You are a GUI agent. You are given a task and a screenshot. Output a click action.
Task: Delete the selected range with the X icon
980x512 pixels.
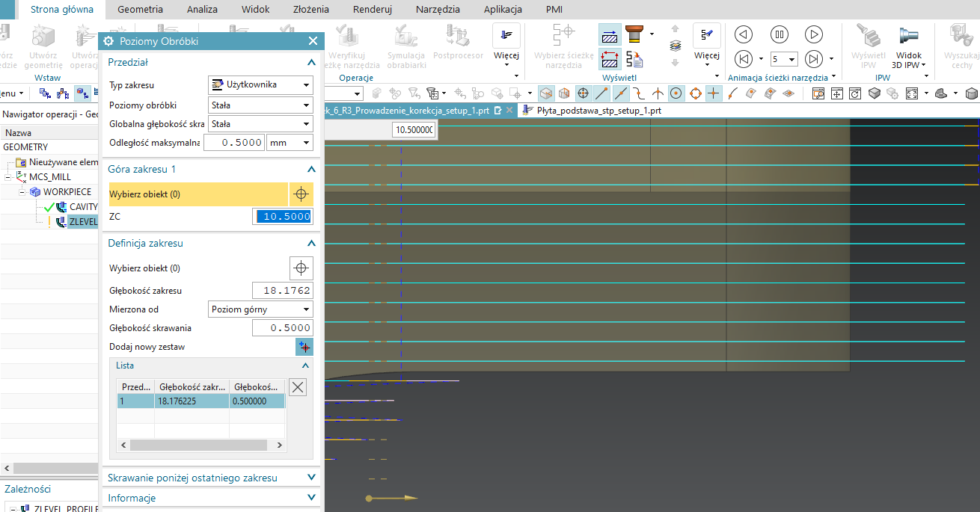pyautogui.click(x=297, y=386)
